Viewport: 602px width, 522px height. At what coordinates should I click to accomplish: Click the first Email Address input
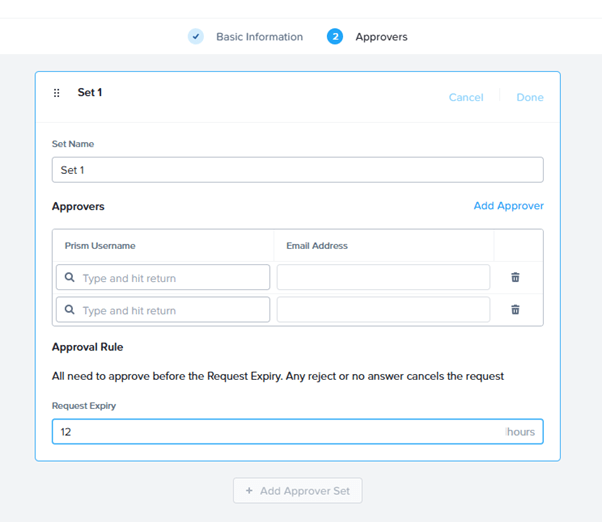383,278
